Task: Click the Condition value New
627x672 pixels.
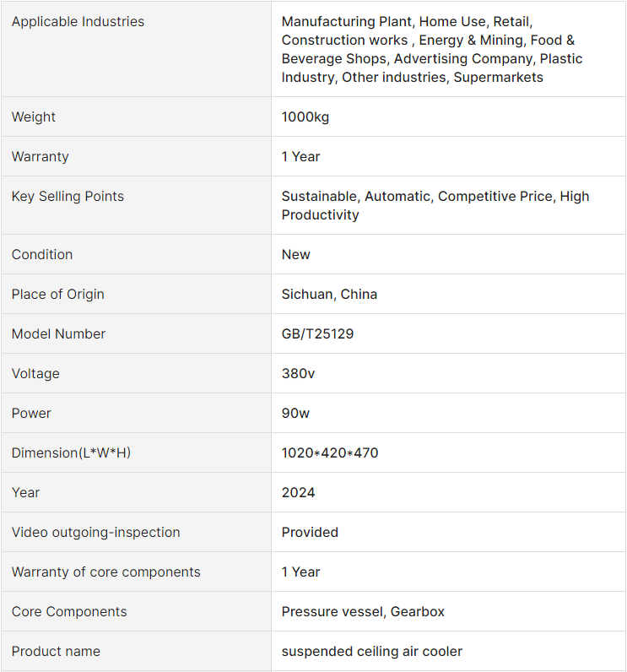Action: [x=296, y=255]
